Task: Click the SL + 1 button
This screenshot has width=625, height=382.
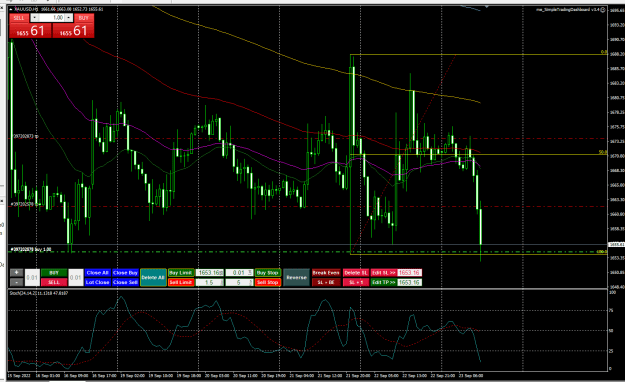Action: coord(356,282)
